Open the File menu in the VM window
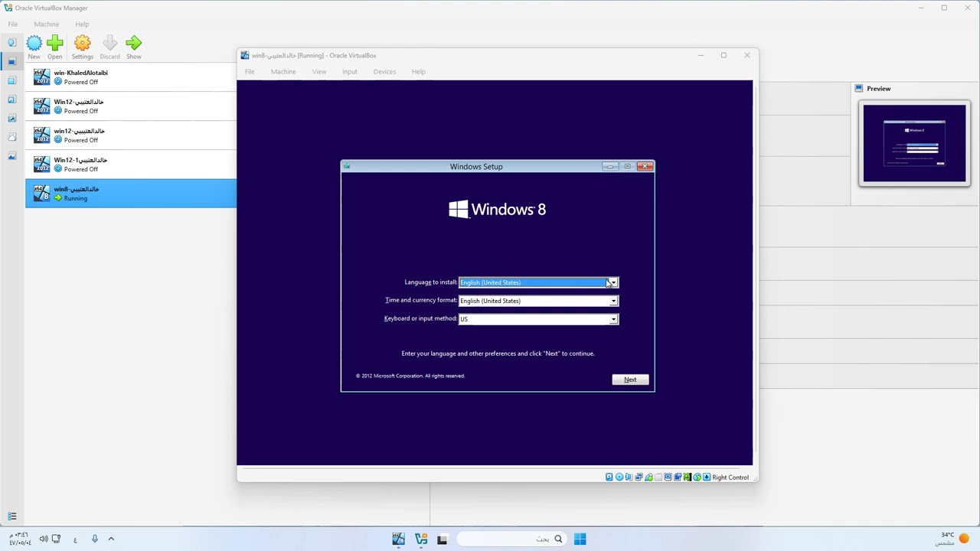Screen dimensions: 980x551 point(250,72)
